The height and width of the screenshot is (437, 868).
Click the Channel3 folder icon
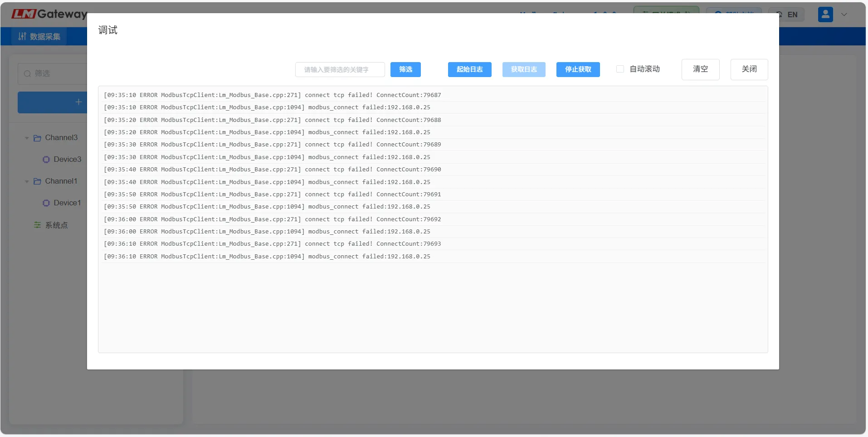(x=37, y=138)
